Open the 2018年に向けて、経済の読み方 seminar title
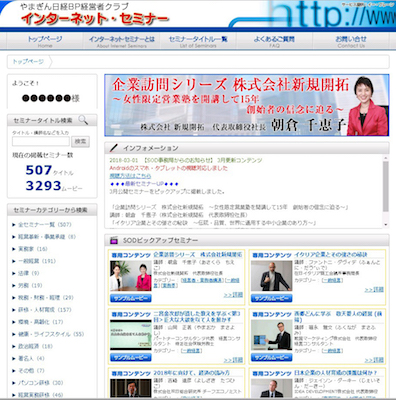 [x=192, y=373]
